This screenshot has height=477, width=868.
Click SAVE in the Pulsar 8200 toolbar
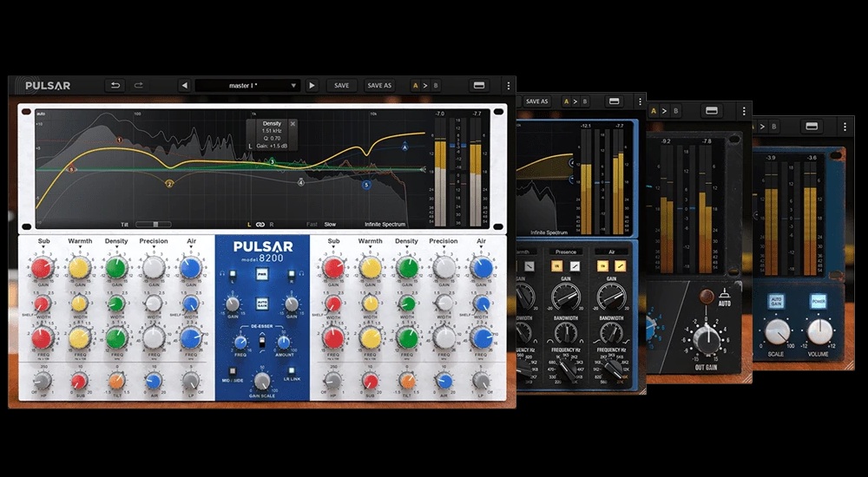[x=341, y=86]
